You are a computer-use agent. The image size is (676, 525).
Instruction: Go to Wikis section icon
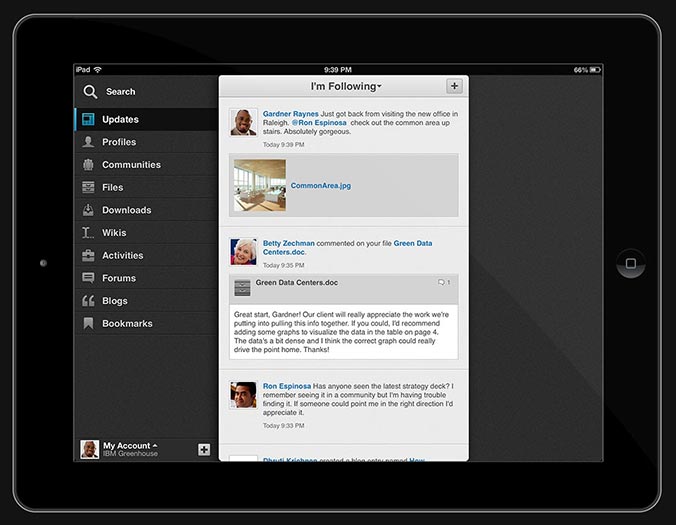(89, 233)
